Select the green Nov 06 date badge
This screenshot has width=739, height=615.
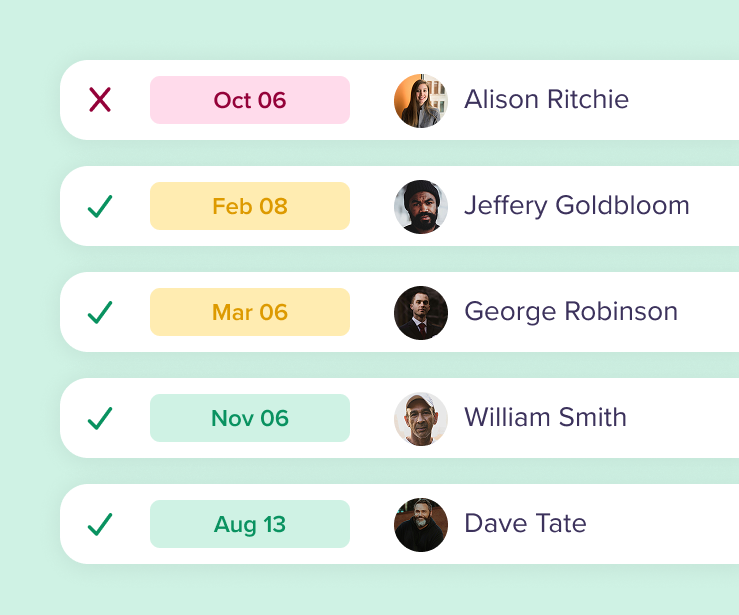250,418
